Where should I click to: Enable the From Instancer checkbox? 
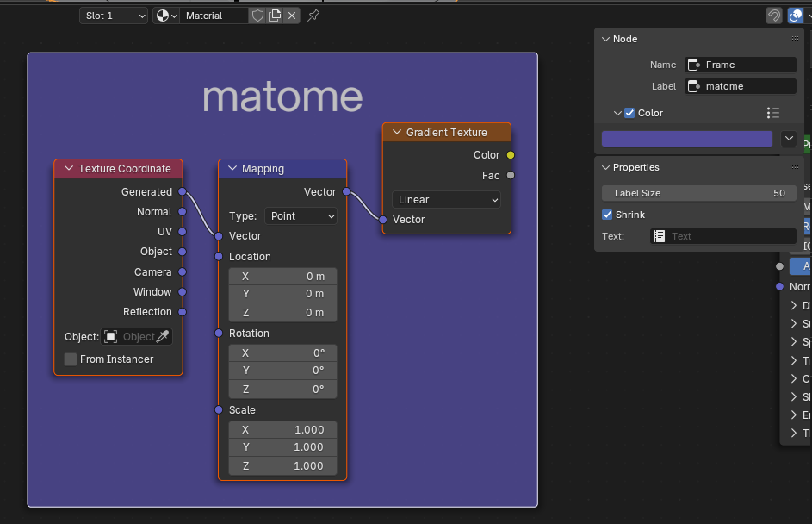tap(71, 359)
